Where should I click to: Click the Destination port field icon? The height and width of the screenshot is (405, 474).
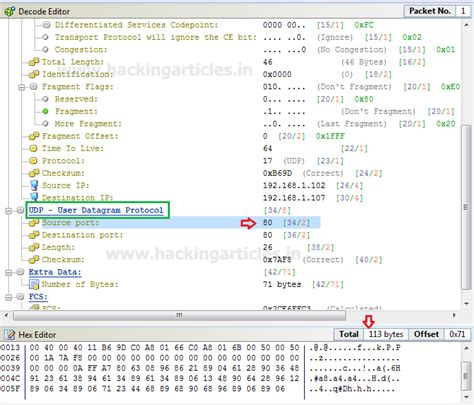pyautogui.click(x=34, y=235)
